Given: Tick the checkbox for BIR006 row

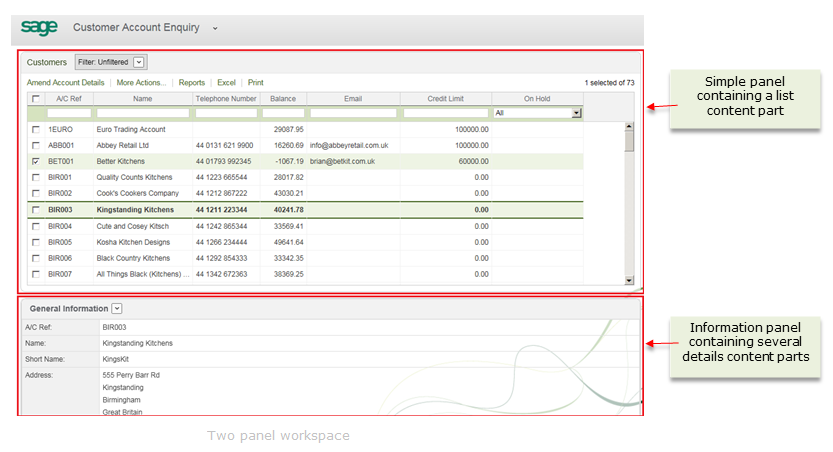Looking at the screenshot, I should click(36, 258).
